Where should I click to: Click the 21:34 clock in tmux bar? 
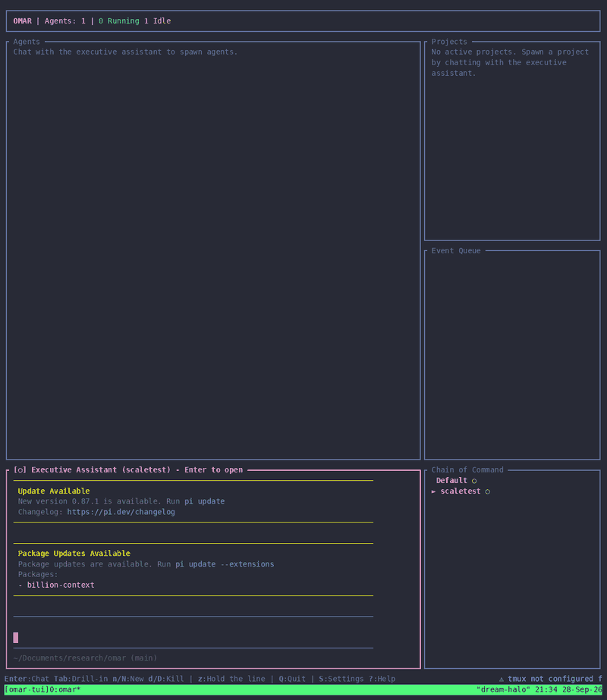tap(546, 689)
